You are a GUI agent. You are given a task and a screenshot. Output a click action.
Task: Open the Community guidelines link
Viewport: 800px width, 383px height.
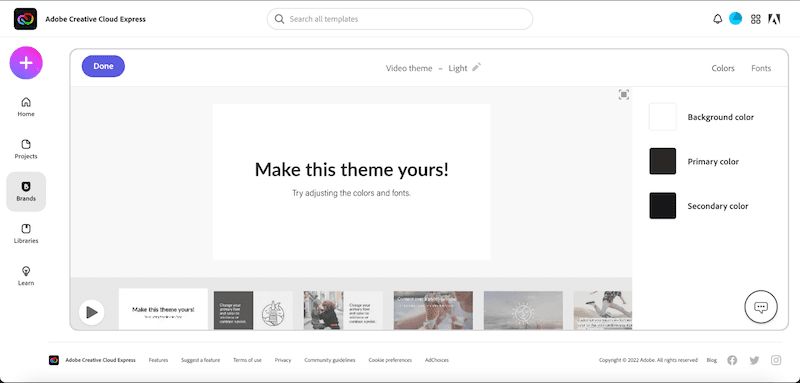coord(330,360)
